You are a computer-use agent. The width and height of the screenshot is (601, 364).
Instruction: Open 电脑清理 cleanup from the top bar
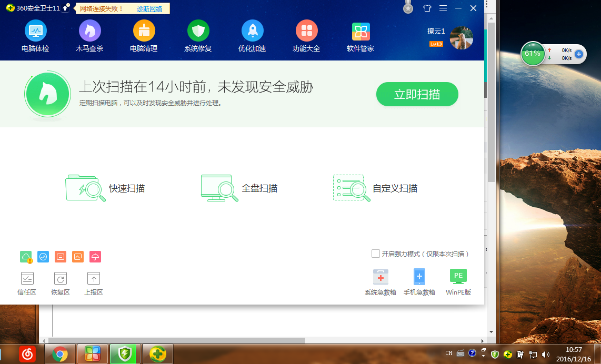pyautogui.click(x=144, y=36)
